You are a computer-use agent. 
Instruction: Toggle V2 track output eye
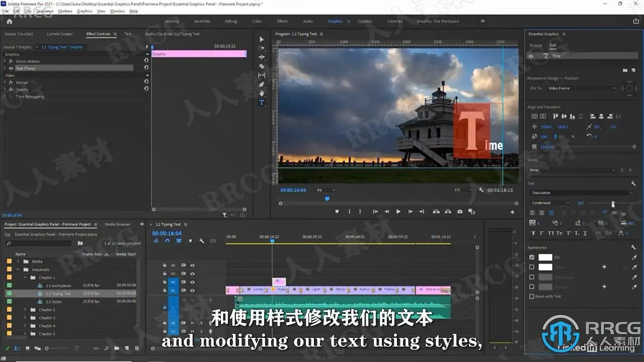coord(192,282)
